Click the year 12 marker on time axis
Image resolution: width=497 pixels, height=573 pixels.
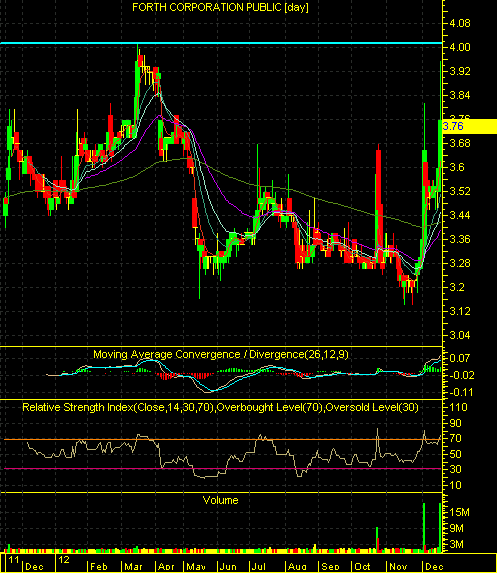64,560
